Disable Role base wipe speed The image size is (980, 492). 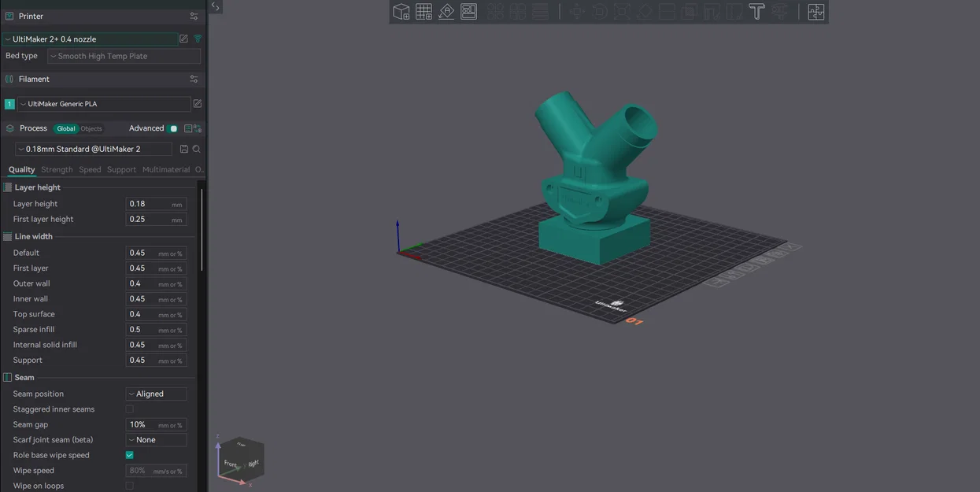pos(129,454)
